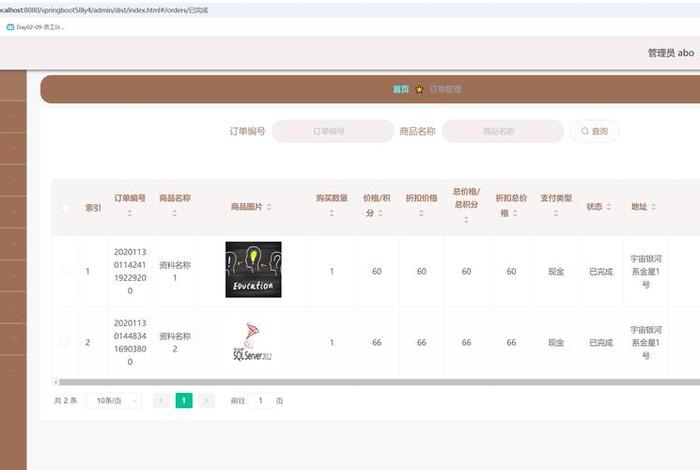Click the 资料名称 1 product name cell
This screenshot has width=700, height=470.
tap(175, 271)
